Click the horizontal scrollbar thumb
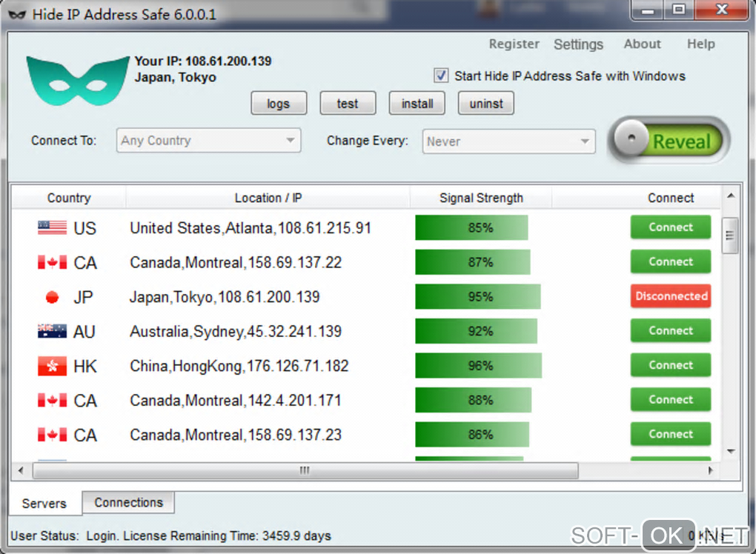This screenshot has width=756, height=554. tap(305, 470)
